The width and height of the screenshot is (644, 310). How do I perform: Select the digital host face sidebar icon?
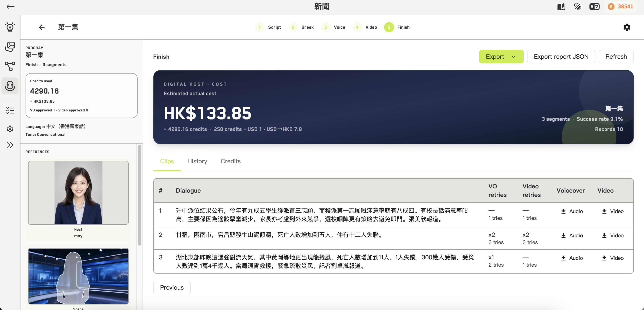[10, 86]
